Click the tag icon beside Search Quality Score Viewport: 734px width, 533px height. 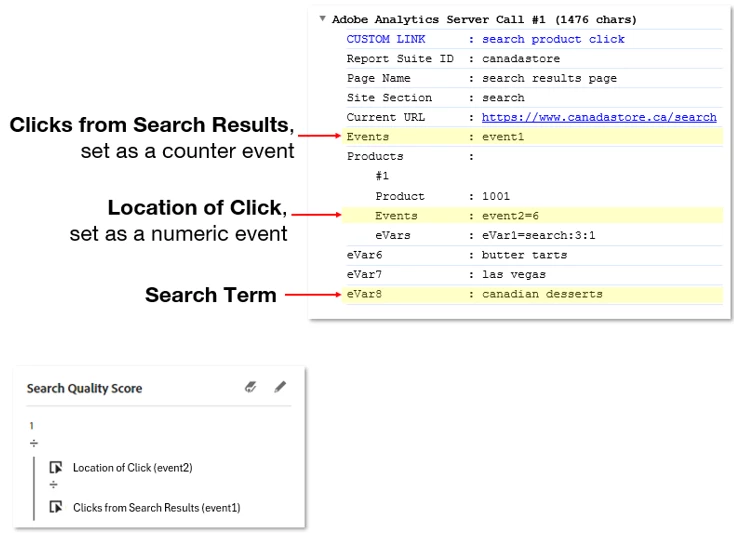[x=251, y=387]
